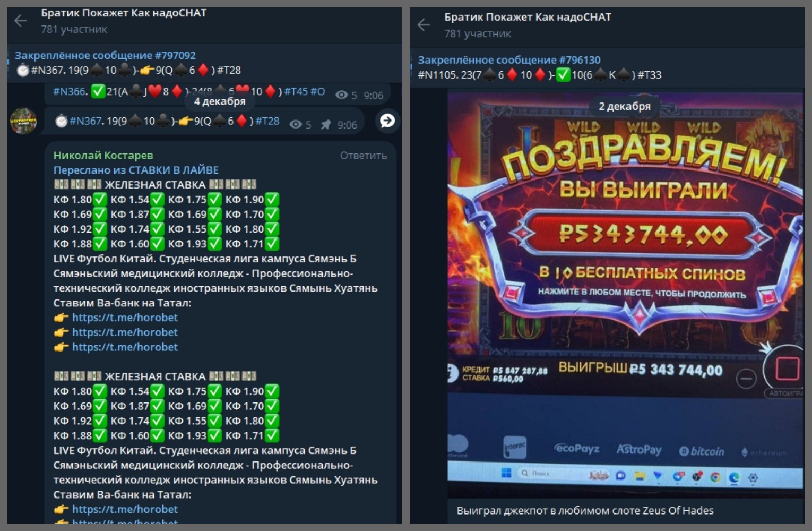
Task: Click hashtag #N366 in the message
Action: point(70,91)
